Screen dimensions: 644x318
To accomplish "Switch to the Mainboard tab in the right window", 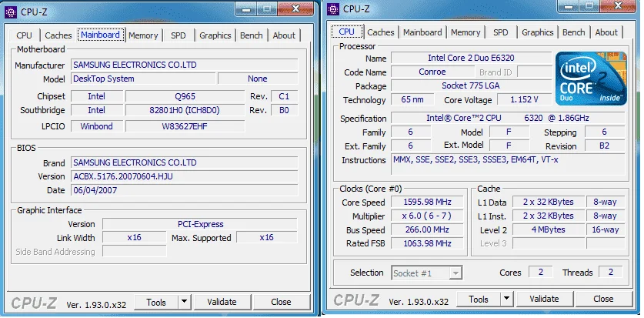I will pyautogui.click(x=422, y=32).
